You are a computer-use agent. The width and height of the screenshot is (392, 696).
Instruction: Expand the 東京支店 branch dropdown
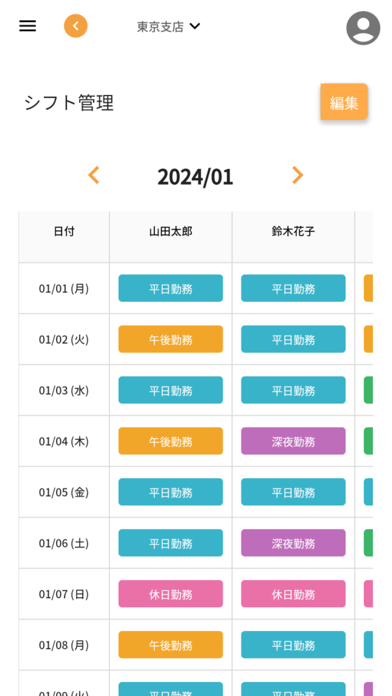click(169, 27)
